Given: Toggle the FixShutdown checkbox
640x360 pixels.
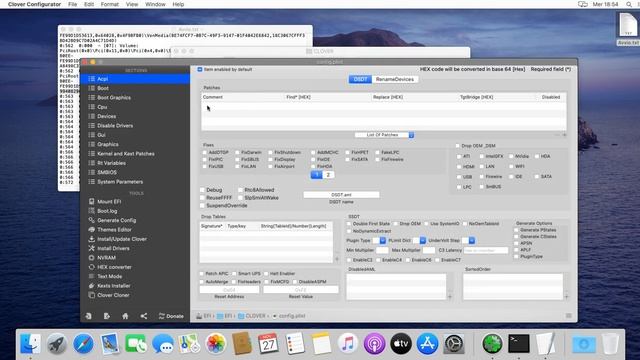Looking at the screenshot, I should [x=270, y=152].
